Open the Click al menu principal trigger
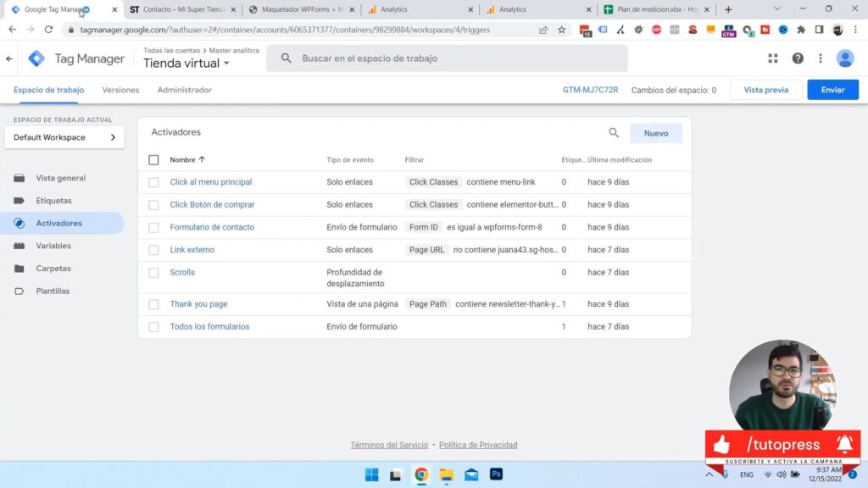This screenshot has height=488, width=868. click(x=210, y=182)
